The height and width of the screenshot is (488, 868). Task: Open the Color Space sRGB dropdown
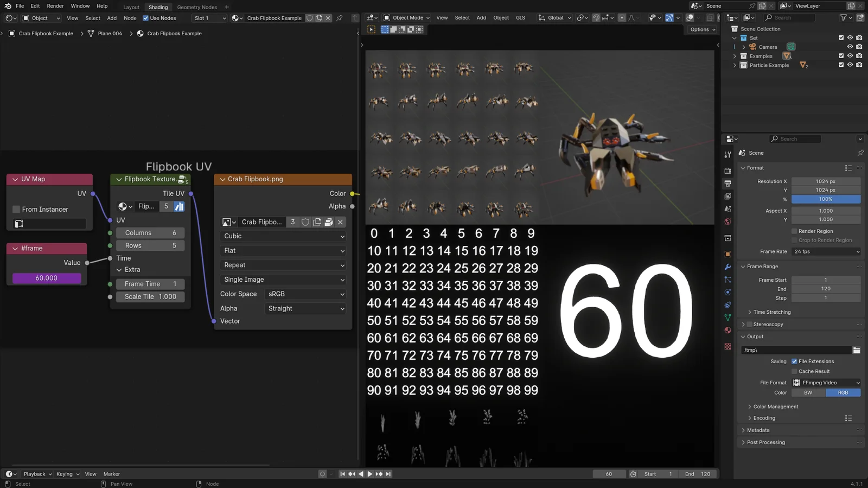pos(306,294)
